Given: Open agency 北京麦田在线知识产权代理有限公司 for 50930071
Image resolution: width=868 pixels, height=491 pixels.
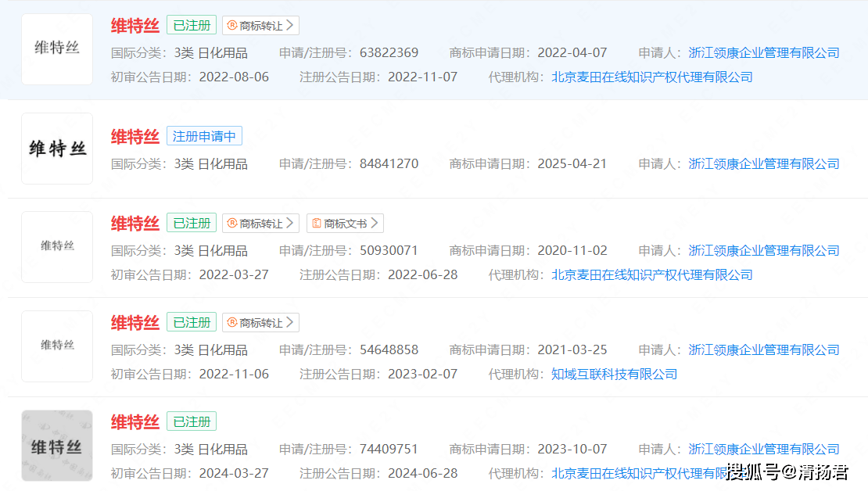Looking at the screenshot, I should pyautogui.click(x=652, y=274).
